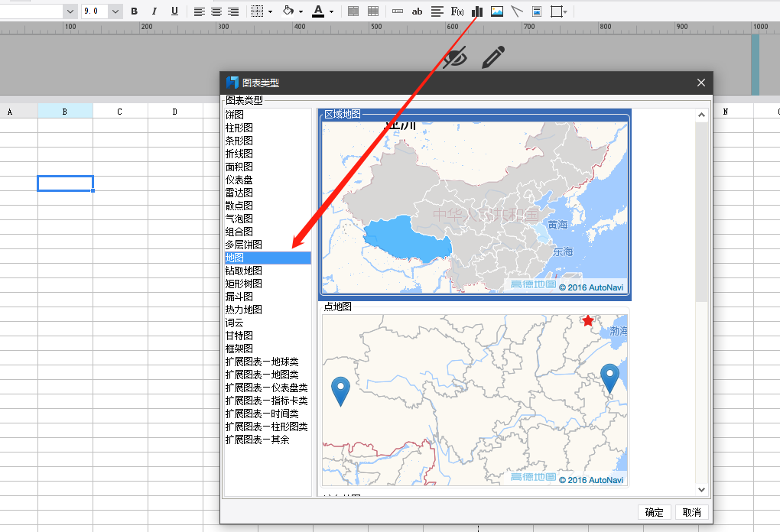This screenshot has height=532, width=780.
Task: Insert chart via bar chart icon
Action: [477, 11]
